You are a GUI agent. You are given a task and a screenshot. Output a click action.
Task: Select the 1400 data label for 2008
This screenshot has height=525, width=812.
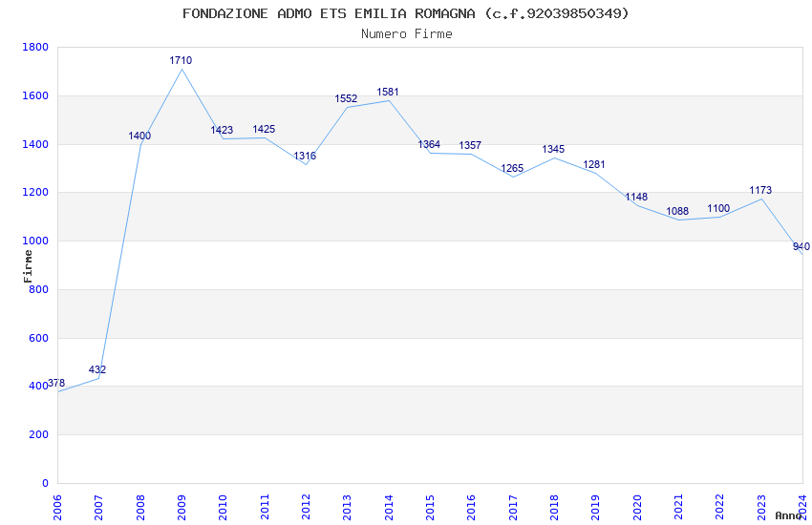point(139,136)
